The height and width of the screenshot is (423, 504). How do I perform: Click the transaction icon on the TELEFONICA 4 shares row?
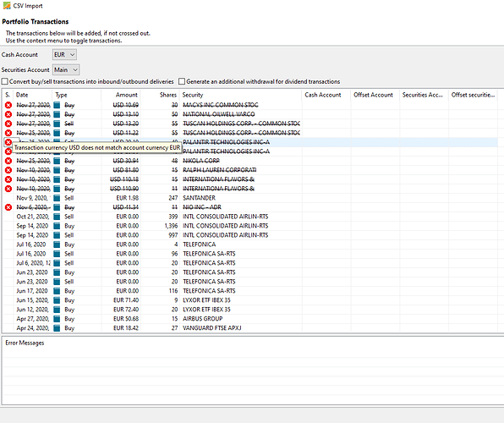[x=57, y=244]
